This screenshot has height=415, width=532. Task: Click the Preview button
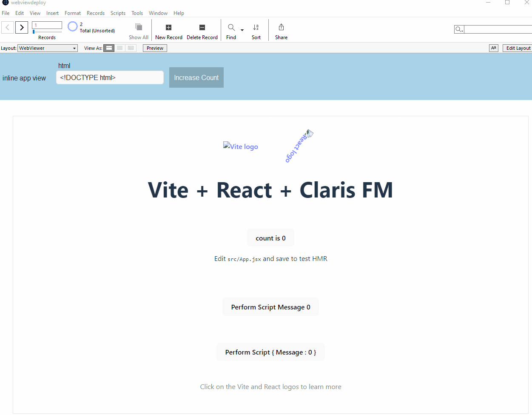pyautogui.click(x=155, y=48)
